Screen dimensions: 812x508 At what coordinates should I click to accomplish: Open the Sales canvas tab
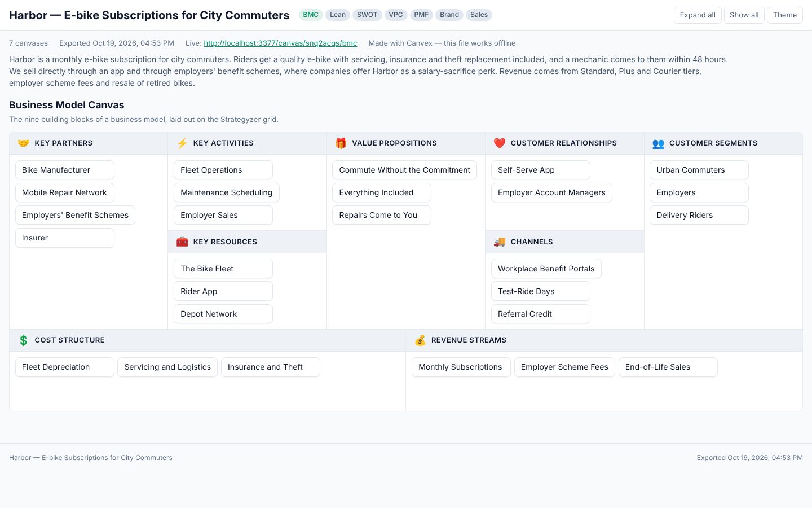(x=479, y=15)
